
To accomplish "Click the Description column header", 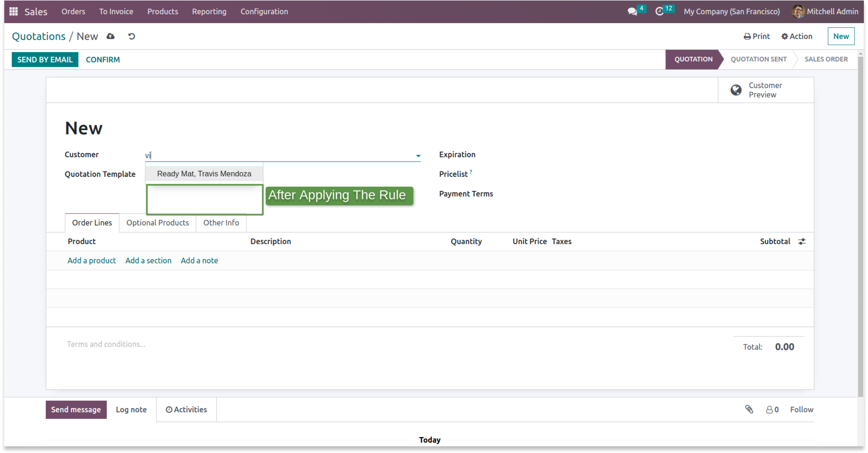I will pos(271,241).
